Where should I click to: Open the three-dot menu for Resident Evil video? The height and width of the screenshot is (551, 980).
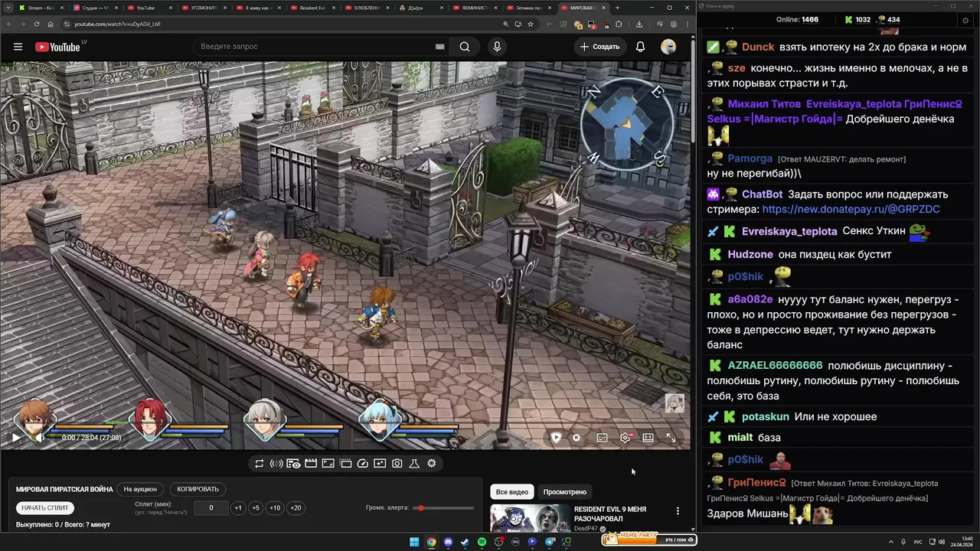coord(678,511)
